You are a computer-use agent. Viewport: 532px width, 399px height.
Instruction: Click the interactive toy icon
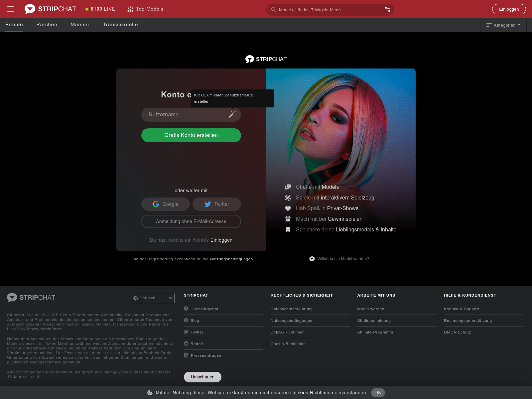[288, 198]
